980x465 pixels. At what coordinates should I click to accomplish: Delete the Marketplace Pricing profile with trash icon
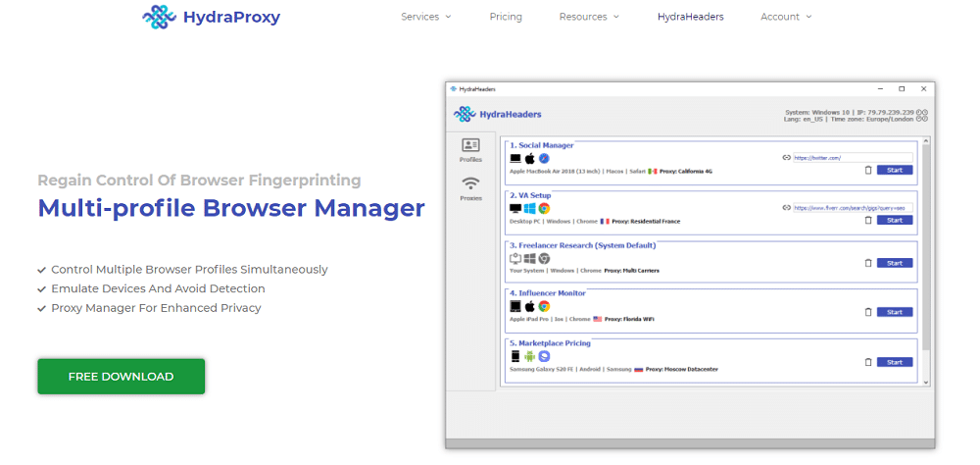pos(867,362)
